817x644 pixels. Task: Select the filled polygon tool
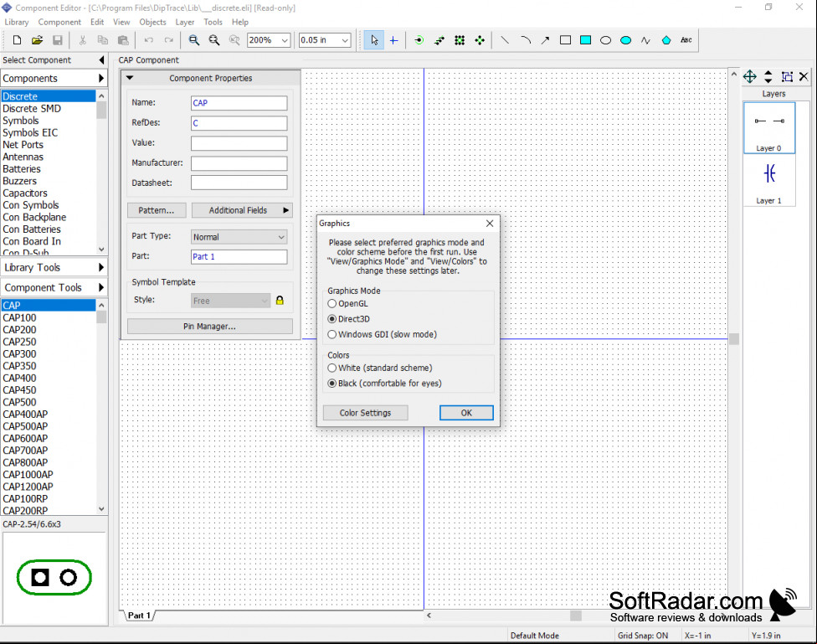[x=666, y=40]
